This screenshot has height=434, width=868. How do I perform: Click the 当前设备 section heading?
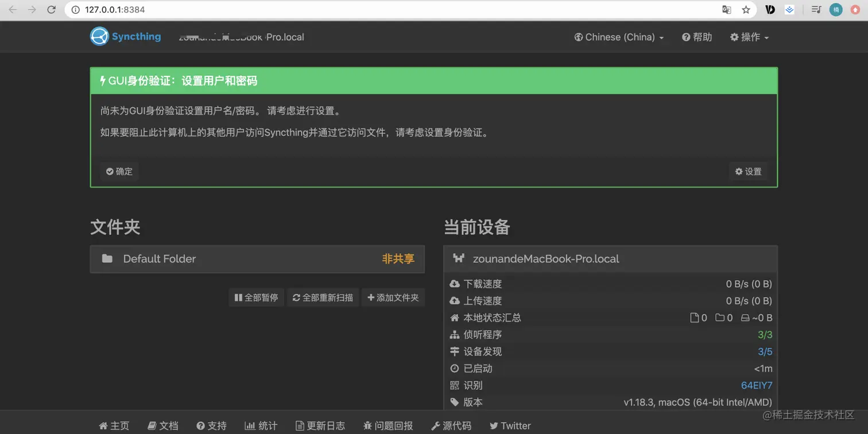coord(477,227)
